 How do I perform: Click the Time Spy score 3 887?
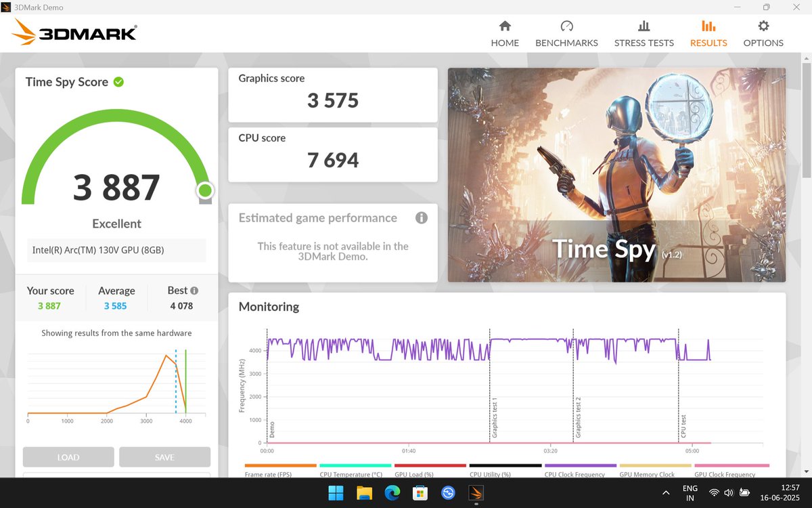coord(116,188)
